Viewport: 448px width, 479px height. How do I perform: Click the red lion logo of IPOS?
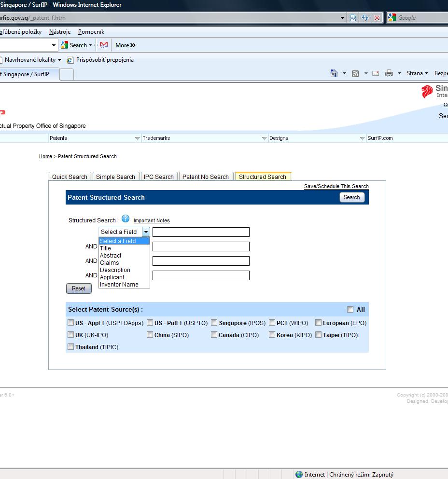pos(427,91)
